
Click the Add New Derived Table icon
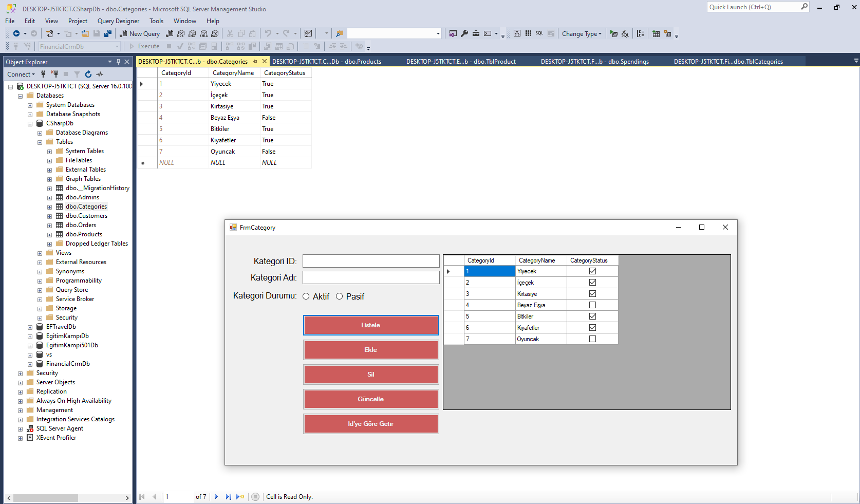667,33
